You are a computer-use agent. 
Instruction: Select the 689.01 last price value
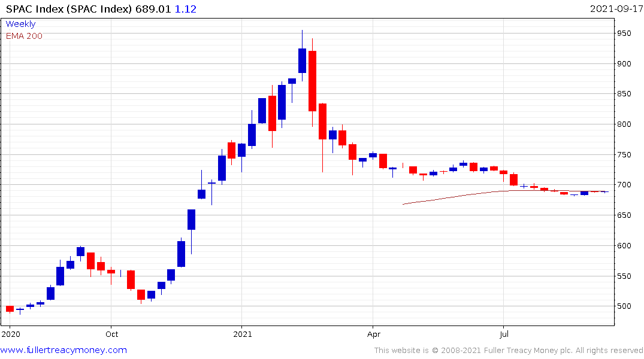tap(153, 9)
